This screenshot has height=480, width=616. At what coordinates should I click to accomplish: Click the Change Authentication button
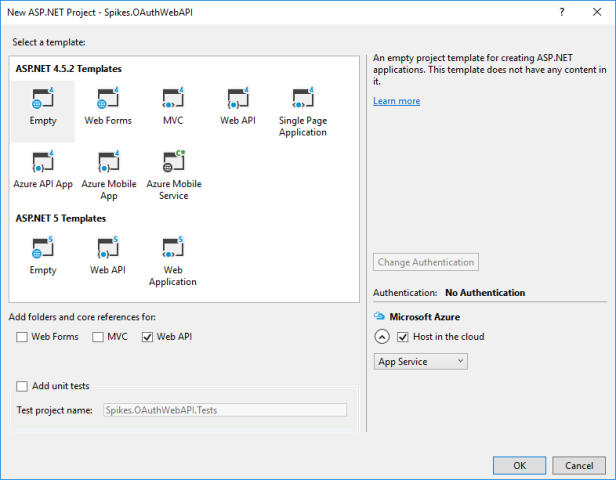click(x=426, y=262)
